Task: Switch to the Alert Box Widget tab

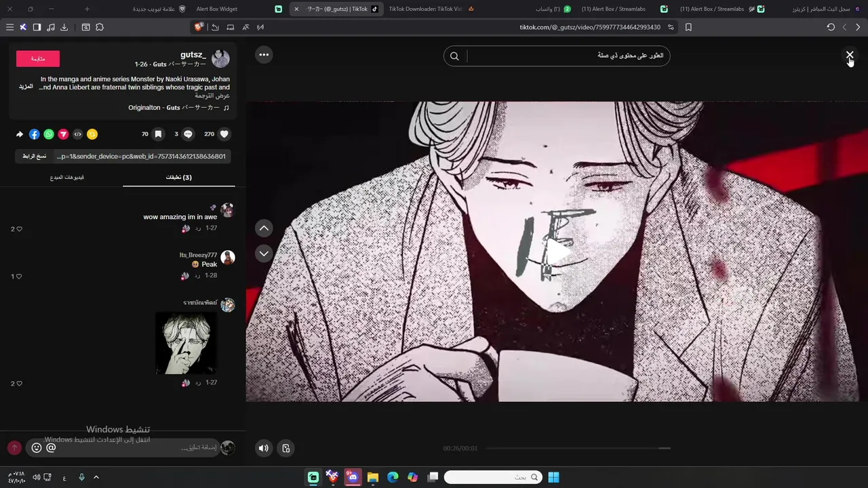Action: tap(239, 9)
